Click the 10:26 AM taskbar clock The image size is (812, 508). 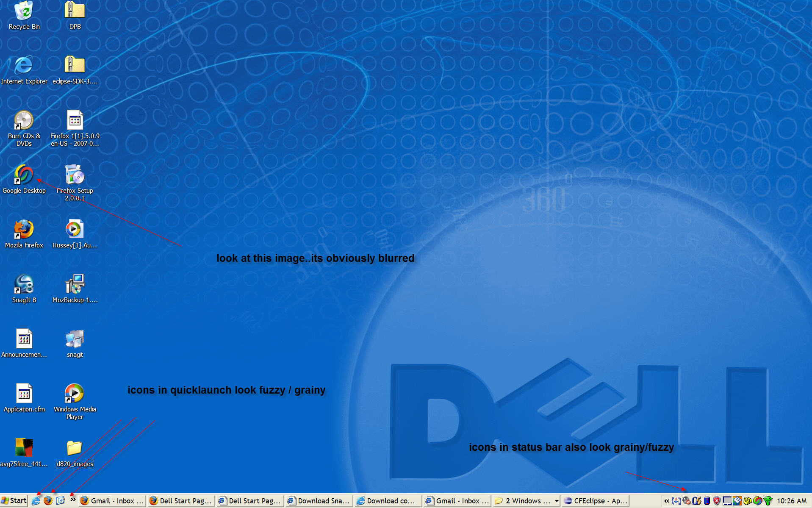point(792,501)
